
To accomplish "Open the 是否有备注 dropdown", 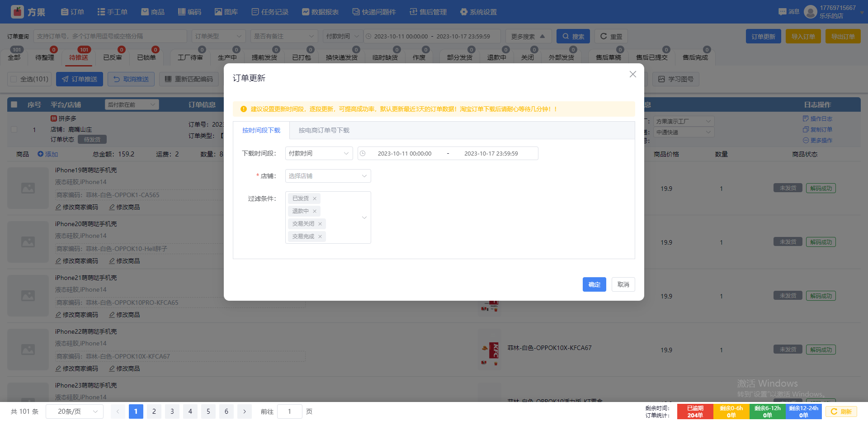I will coord(284,36).
